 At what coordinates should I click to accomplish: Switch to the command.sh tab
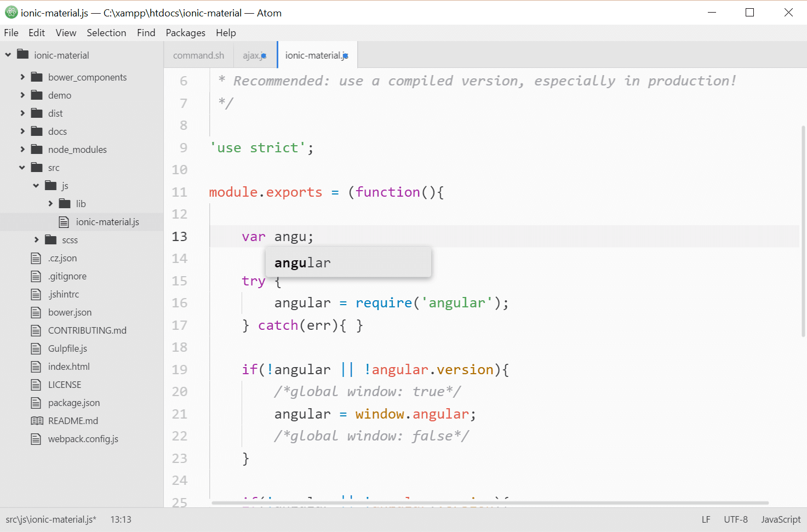click(198, 55)
